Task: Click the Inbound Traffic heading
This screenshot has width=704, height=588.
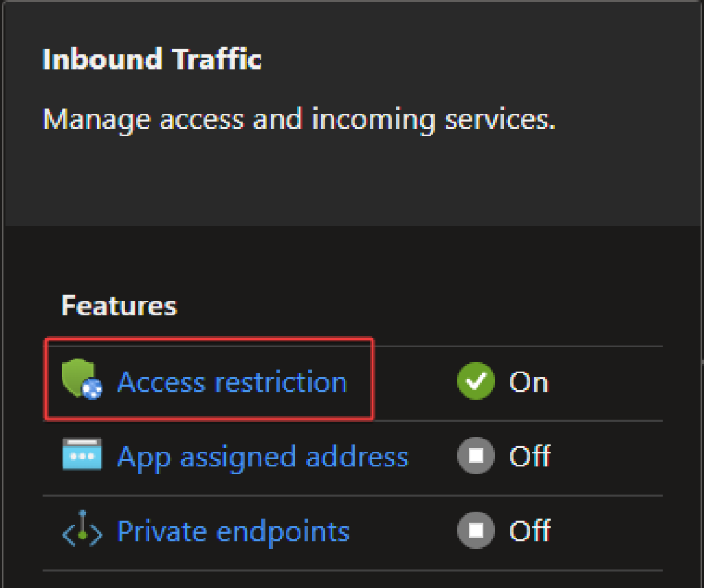Action: 152,60
